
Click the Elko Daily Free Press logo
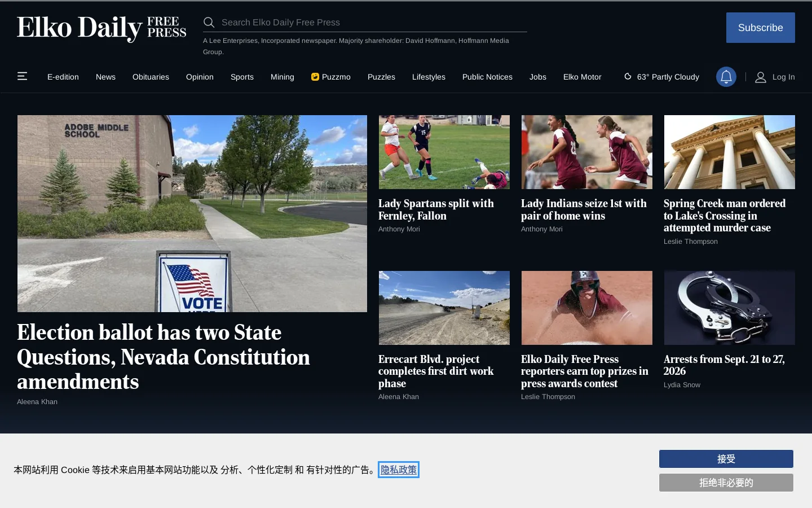tap(101, 28)
